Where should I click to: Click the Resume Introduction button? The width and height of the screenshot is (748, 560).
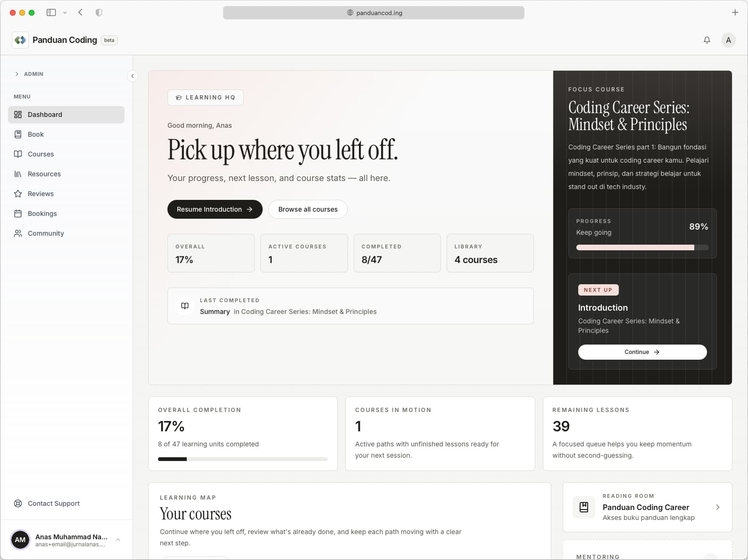click(215, 209)
